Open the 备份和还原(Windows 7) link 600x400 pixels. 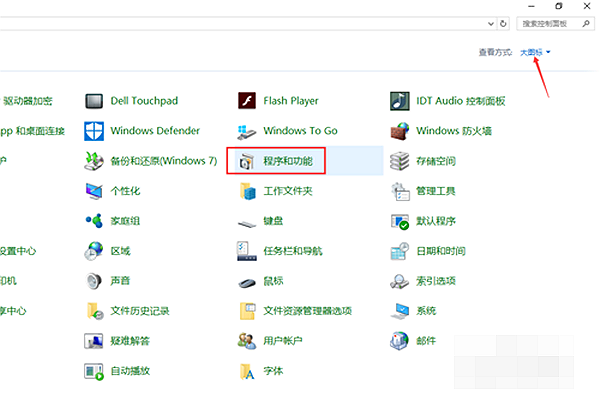164,161
